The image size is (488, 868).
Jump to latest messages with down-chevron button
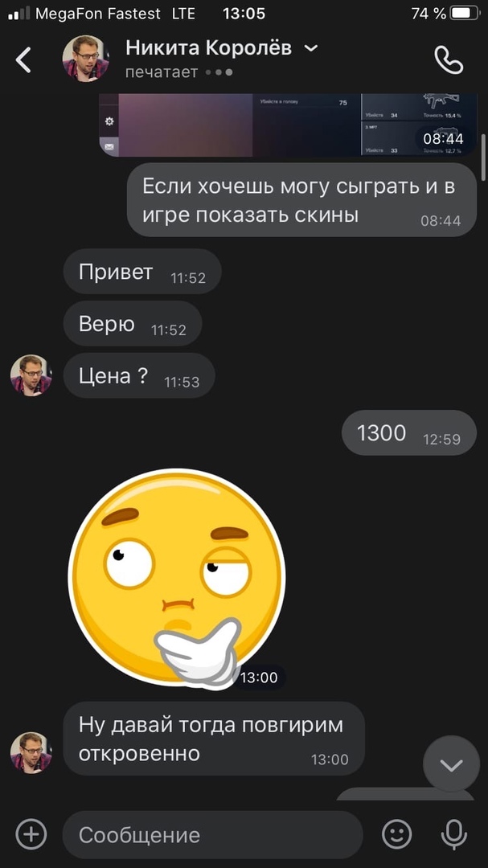451,764
